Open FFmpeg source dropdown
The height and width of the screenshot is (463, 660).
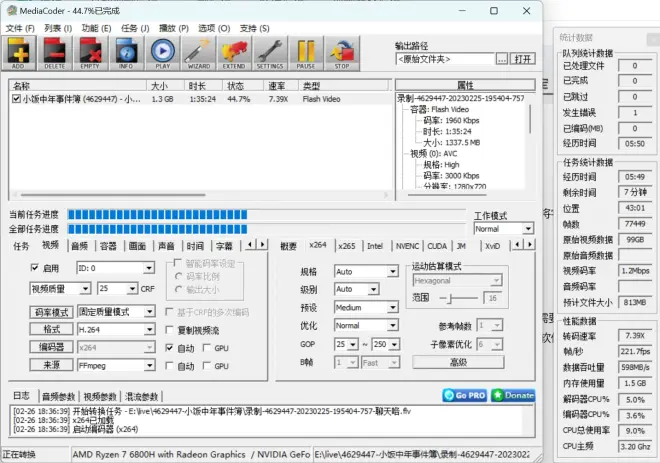(149, 365)
